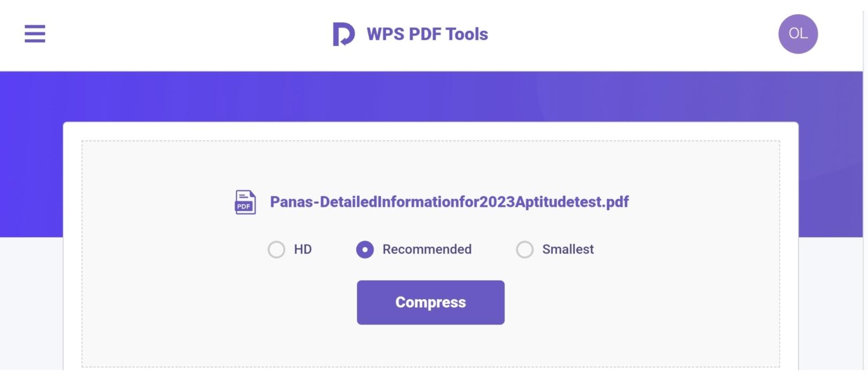The height and width of the screenshot is (377, 868).
Task: Select the Smallest compression radio button
Action: [525, 249]
